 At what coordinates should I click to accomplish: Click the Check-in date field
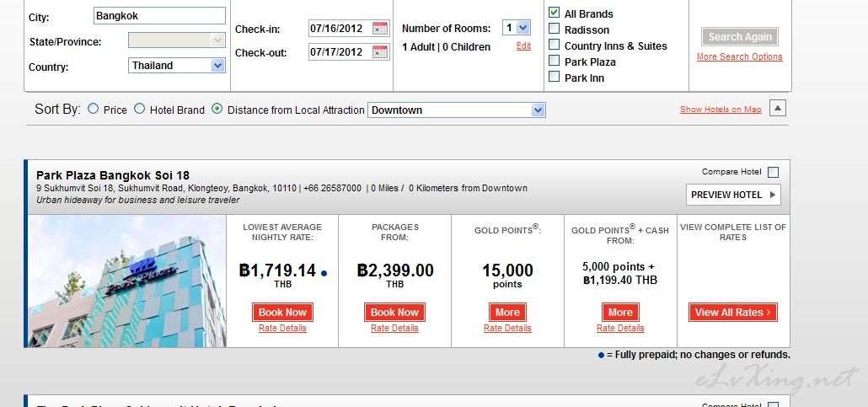pyautogui.click(x=340, y=29)
